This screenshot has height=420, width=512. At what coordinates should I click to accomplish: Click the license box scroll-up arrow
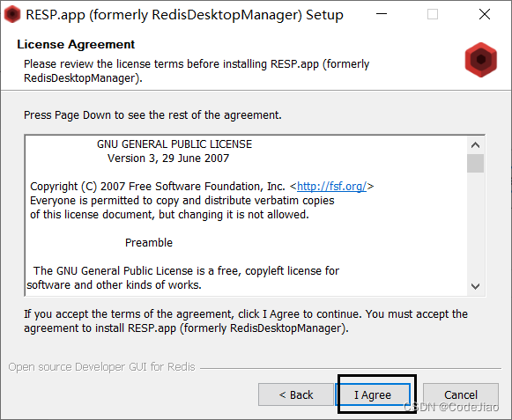coord(476,145)
